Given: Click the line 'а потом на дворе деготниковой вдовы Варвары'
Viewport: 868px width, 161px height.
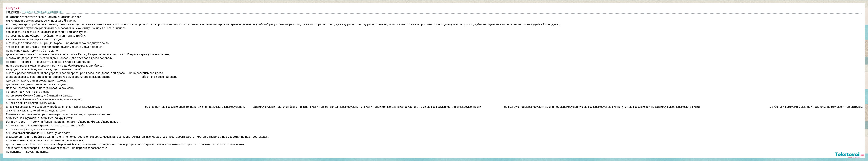Looking at the screenshot, I should click(60, 58).
